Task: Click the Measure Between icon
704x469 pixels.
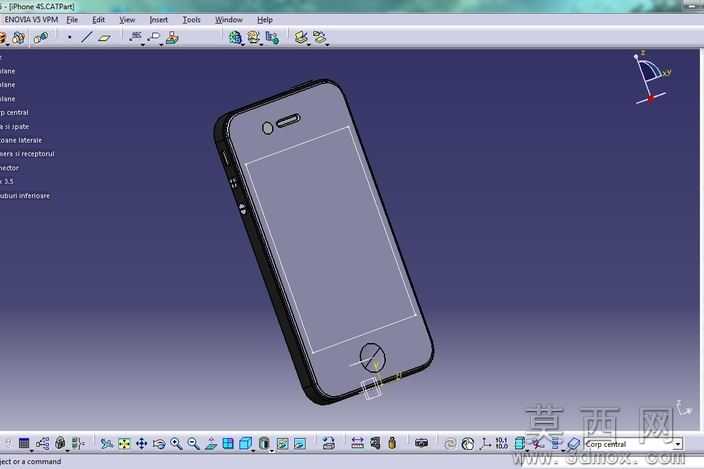Action: click(357, 443)
